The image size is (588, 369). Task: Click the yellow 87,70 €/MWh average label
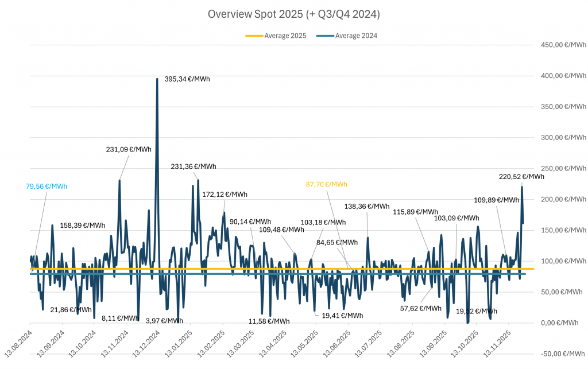tap(326, 184)
